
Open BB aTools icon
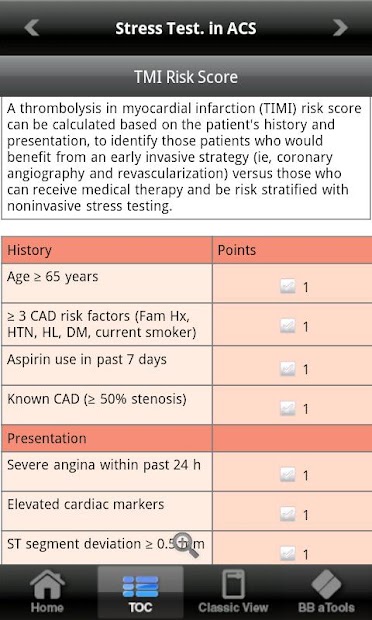point(326,592)
